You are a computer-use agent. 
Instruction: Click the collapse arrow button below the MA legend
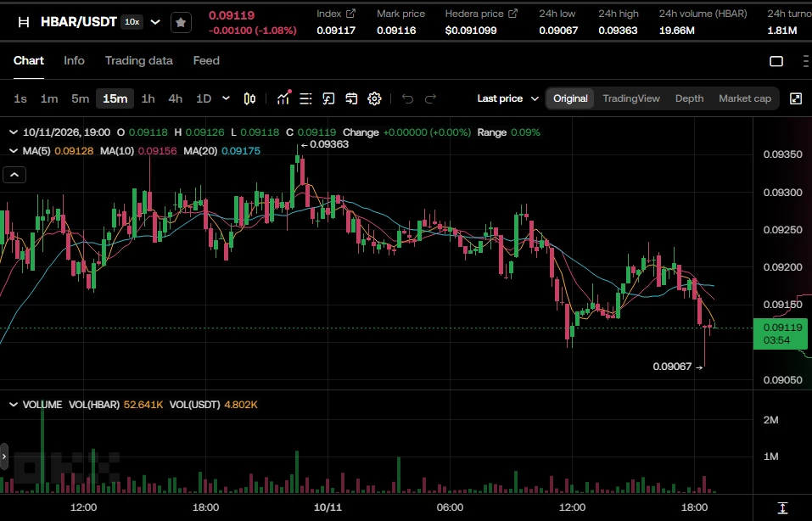(14, 175)
